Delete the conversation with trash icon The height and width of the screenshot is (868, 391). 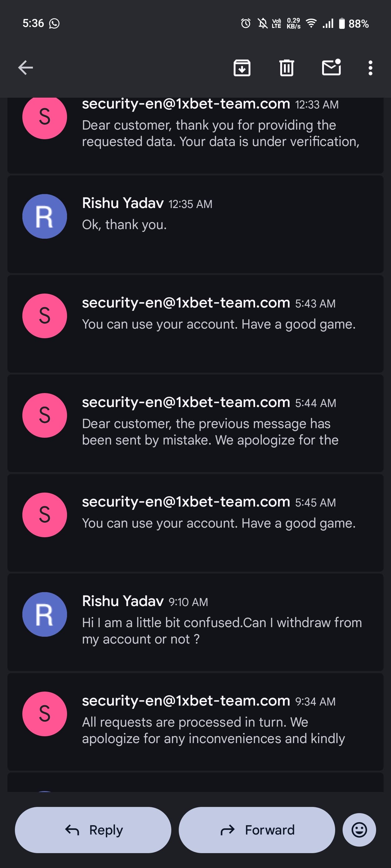(286, 68)
